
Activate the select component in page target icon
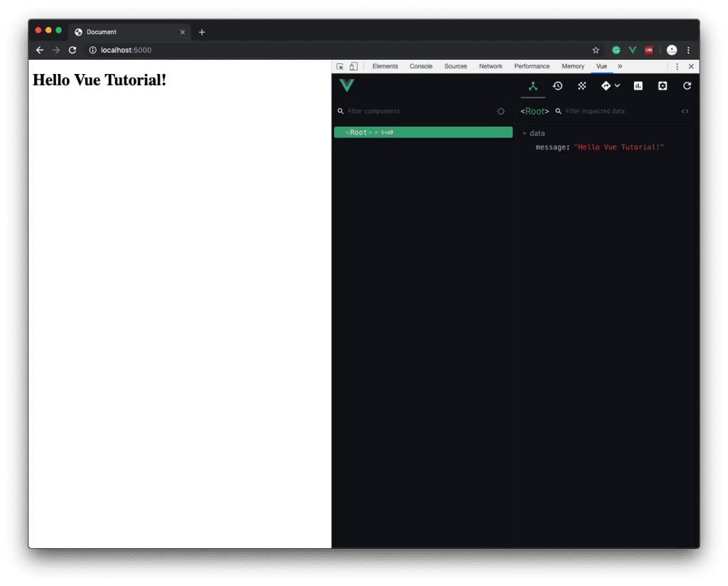point(501,112)
